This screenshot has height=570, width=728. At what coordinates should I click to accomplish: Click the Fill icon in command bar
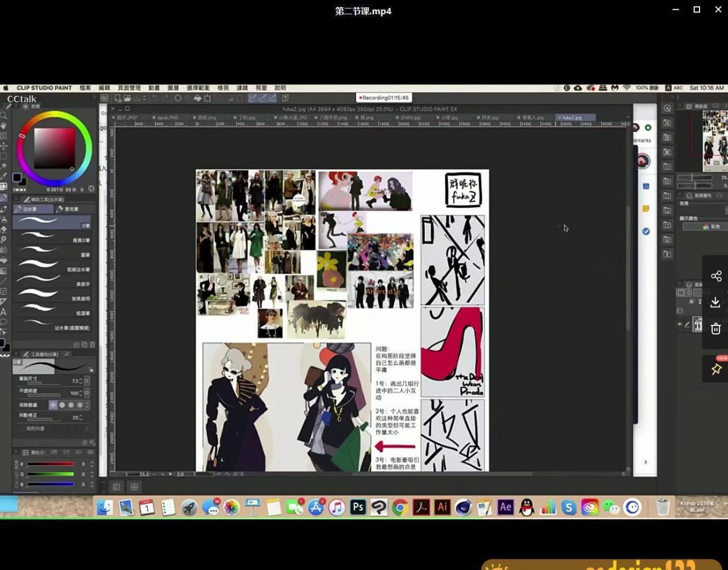[197, 98]
